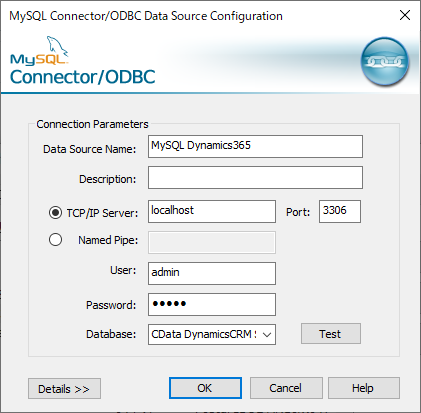
Task: Click the Data Source Name field
Action: (x=255, y=146)
